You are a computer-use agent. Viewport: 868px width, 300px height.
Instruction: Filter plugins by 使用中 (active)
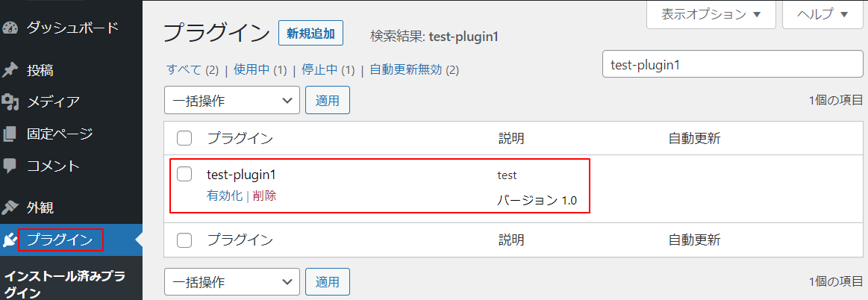251,70
